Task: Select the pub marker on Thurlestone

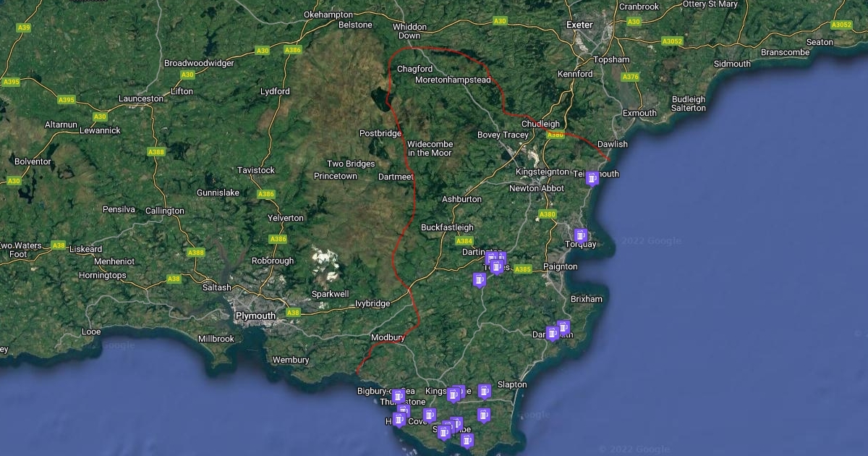Action: coord(398,397)
